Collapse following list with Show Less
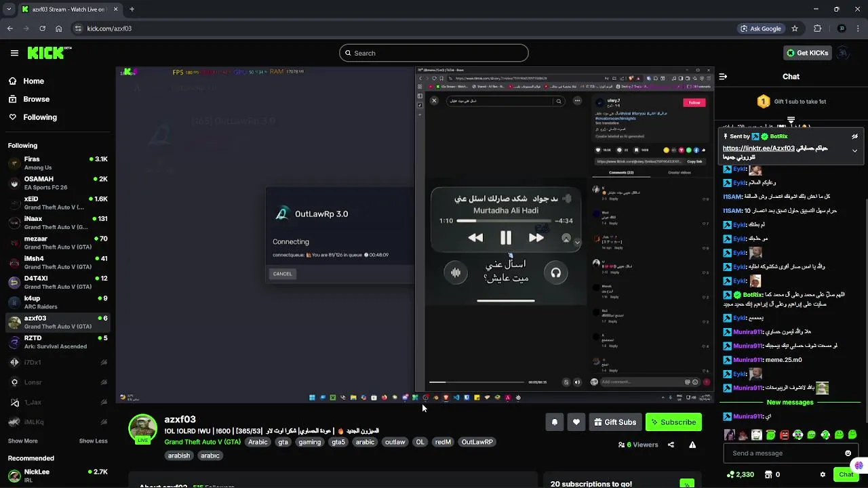The width and height of the screenshot is (868, 488). point(93,441)
